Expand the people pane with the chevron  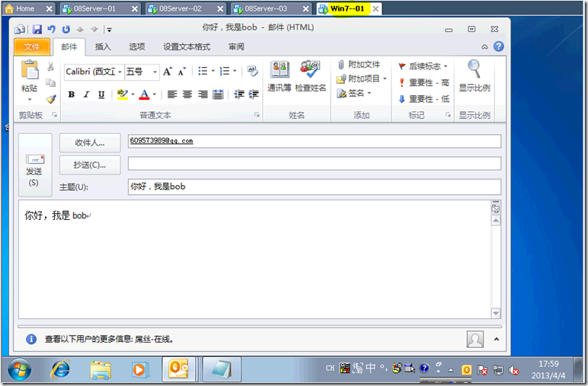pos(497,339)
